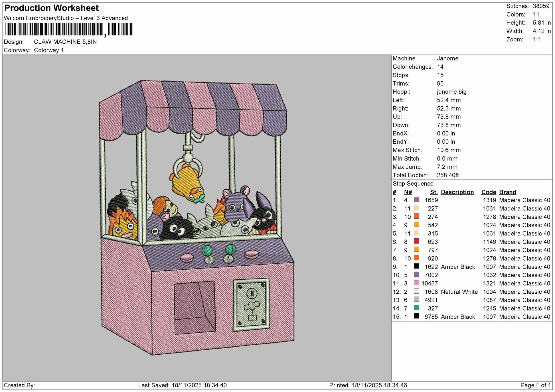Select the Colors value "11" in header
This screenshot has height=392, width=555.
tap(536, 14)
